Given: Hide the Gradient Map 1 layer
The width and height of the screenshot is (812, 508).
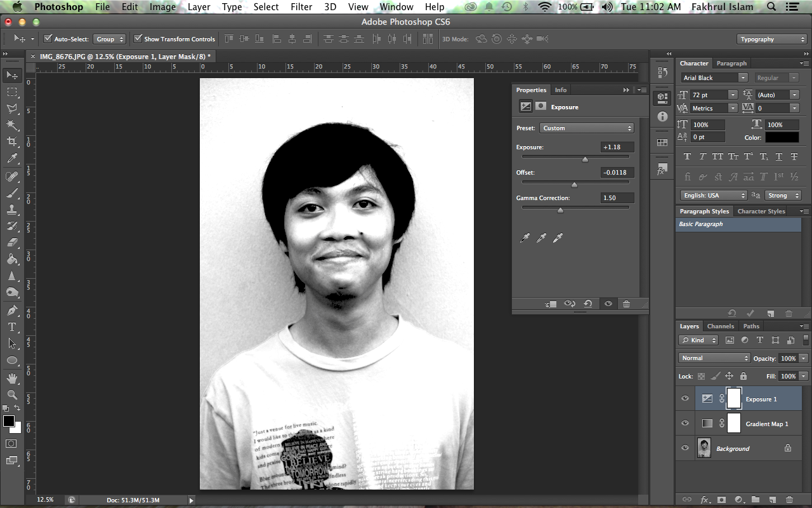Looking at the screenshot, I should (685, 424).
